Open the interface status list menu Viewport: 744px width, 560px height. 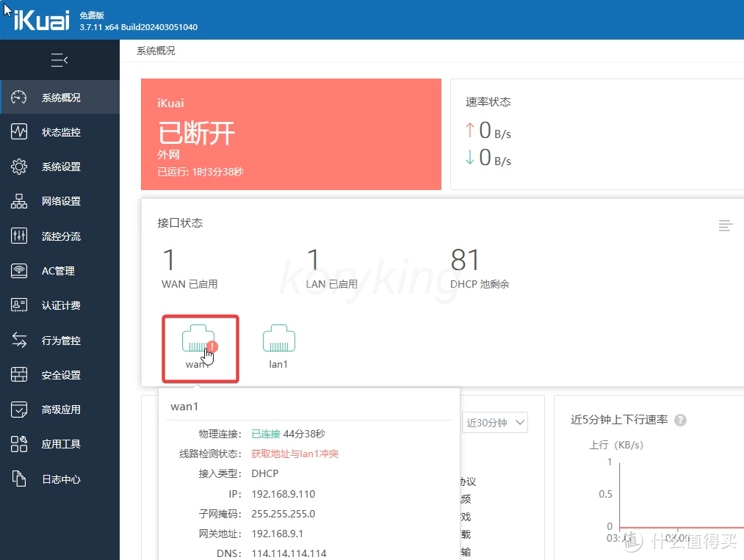[x=725, y=226]
